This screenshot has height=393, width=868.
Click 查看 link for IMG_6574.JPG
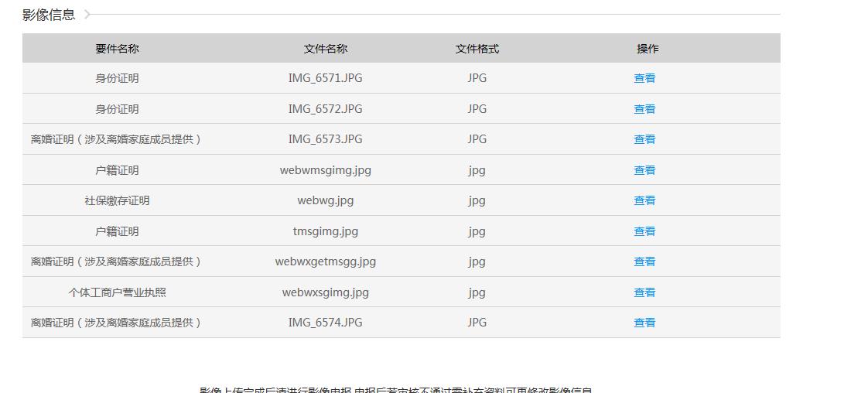(x=644, y=323)
